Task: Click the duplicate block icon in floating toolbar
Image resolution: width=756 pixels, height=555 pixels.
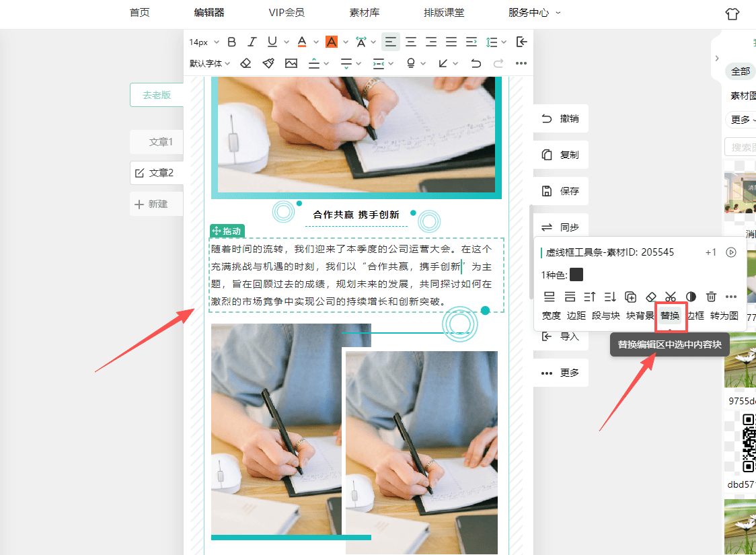Action: click(630, 297)
